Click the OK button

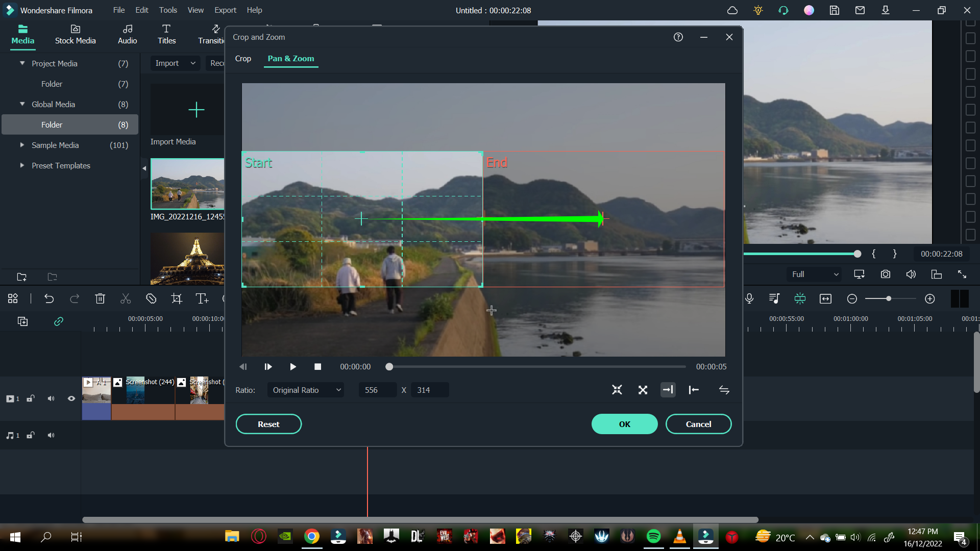pos(625,424)
